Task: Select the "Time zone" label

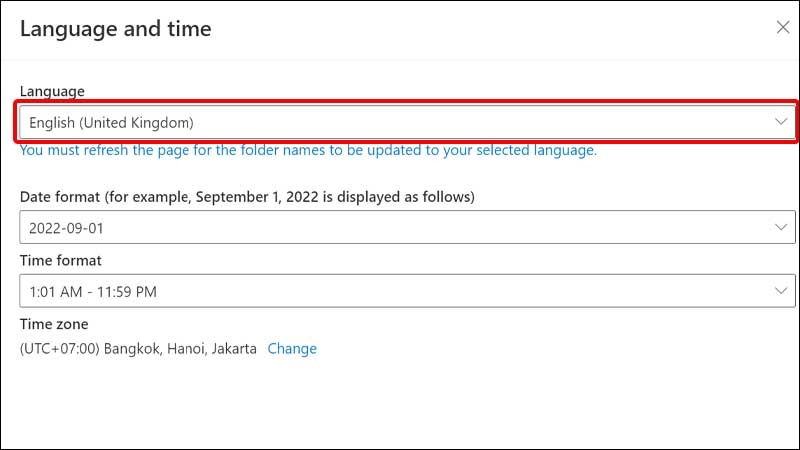Action: pos(54,324)
